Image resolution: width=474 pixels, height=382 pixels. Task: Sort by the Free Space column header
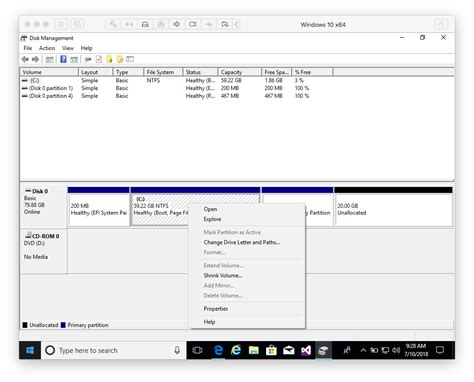[277, 72]
